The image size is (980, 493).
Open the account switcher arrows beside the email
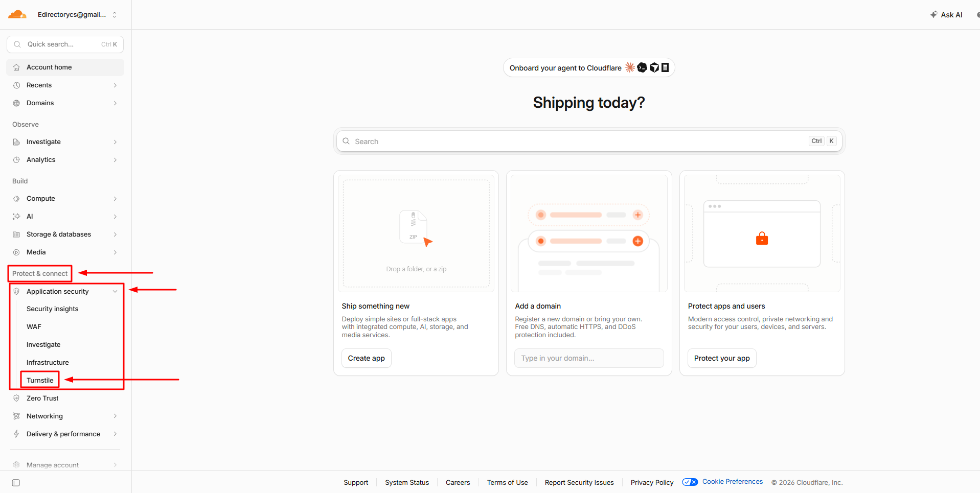point(115,15)
